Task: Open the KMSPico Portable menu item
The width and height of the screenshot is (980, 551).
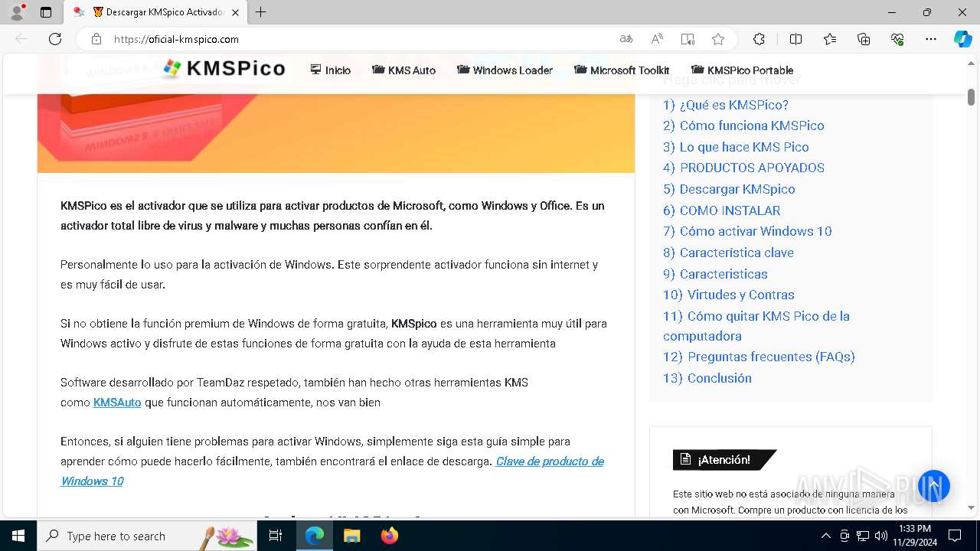Action: pos(742,70)
